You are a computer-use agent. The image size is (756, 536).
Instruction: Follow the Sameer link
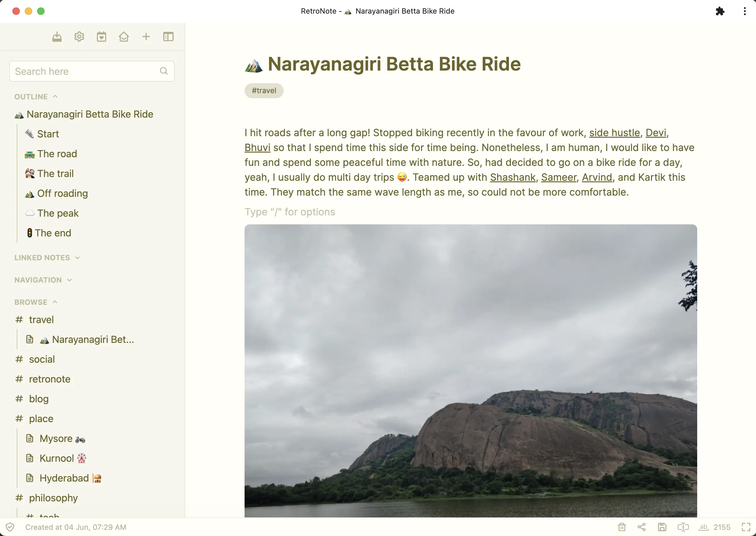tap(558, 177)
